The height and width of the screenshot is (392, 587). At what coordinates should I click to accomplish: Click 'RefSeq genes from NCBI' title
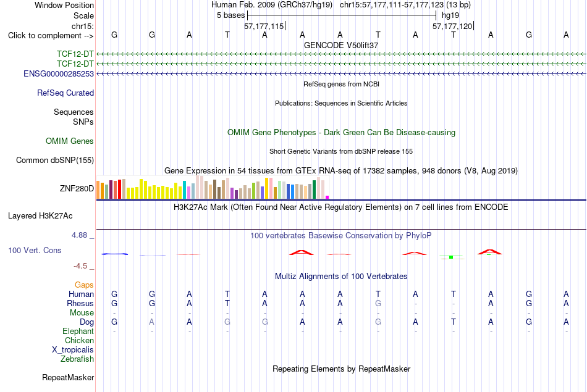(x=342, y=84)
